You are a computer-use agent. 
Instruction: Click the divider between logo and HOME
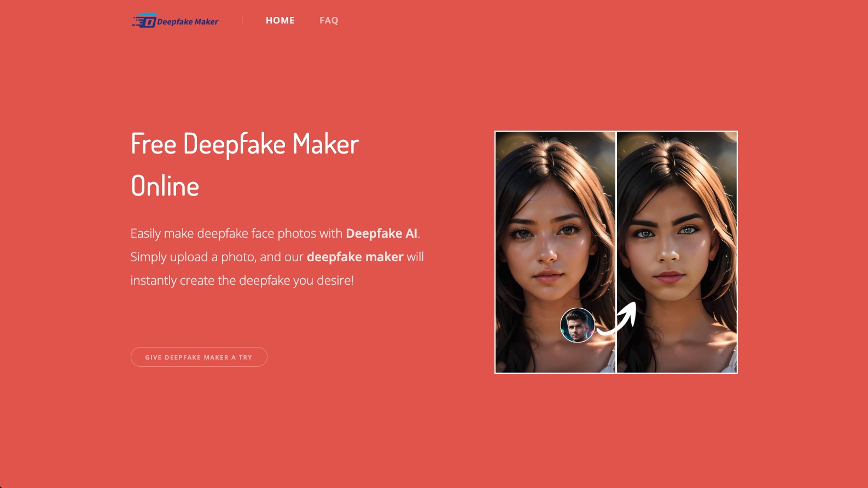242,21
